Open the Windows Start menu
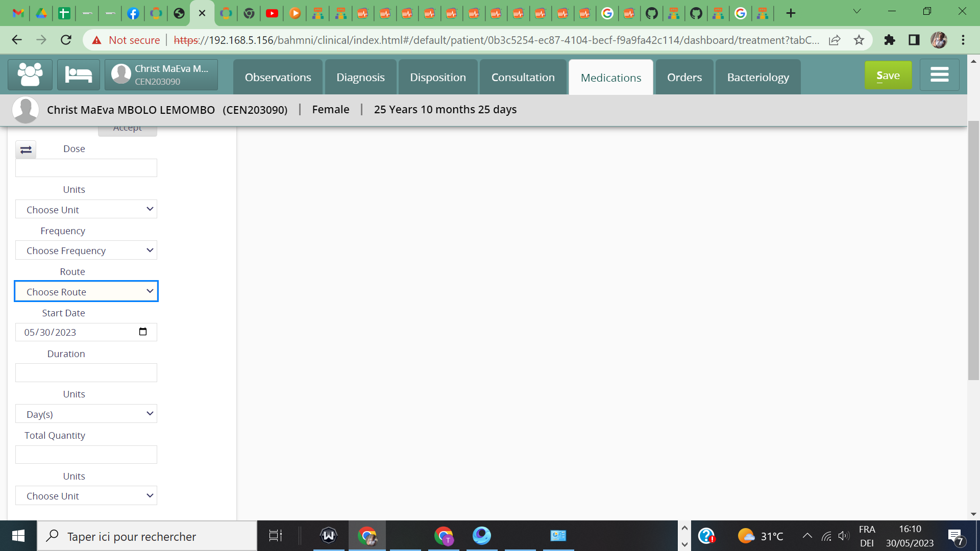 pos(18,536)
